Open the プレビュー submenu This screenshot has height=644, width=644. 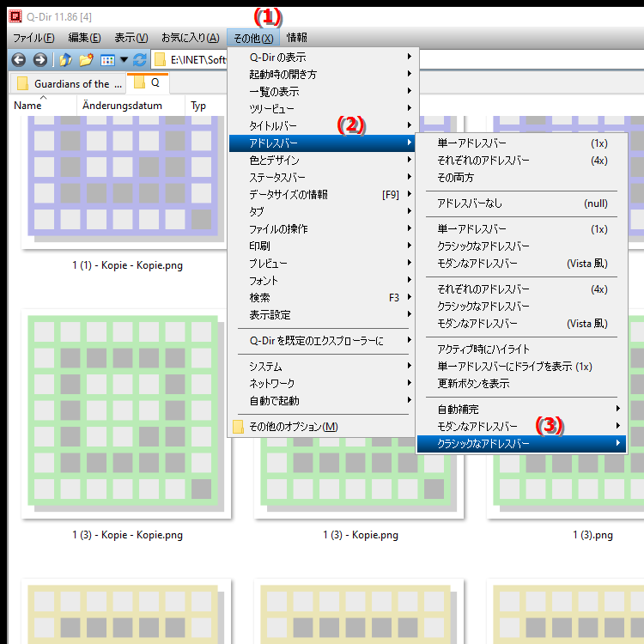click(x=322, y=264)
